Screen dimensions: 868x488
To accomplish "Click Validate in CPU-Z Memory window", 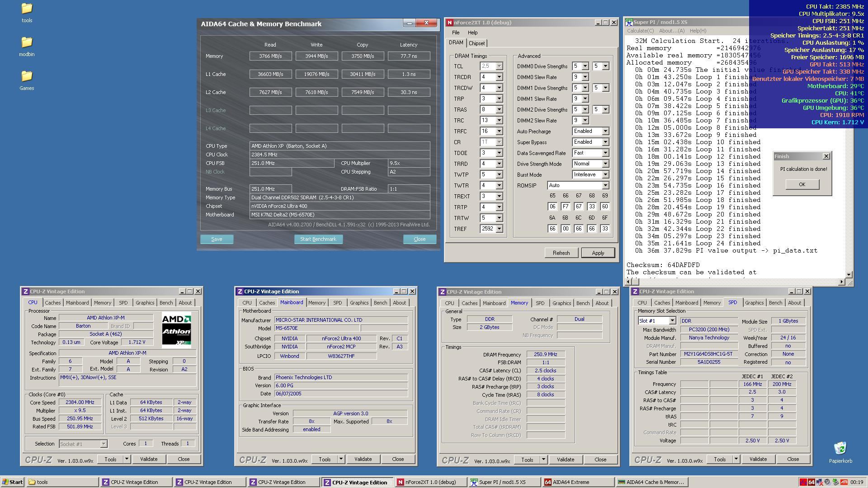I will pyautogui.click(x=565, y=460).
